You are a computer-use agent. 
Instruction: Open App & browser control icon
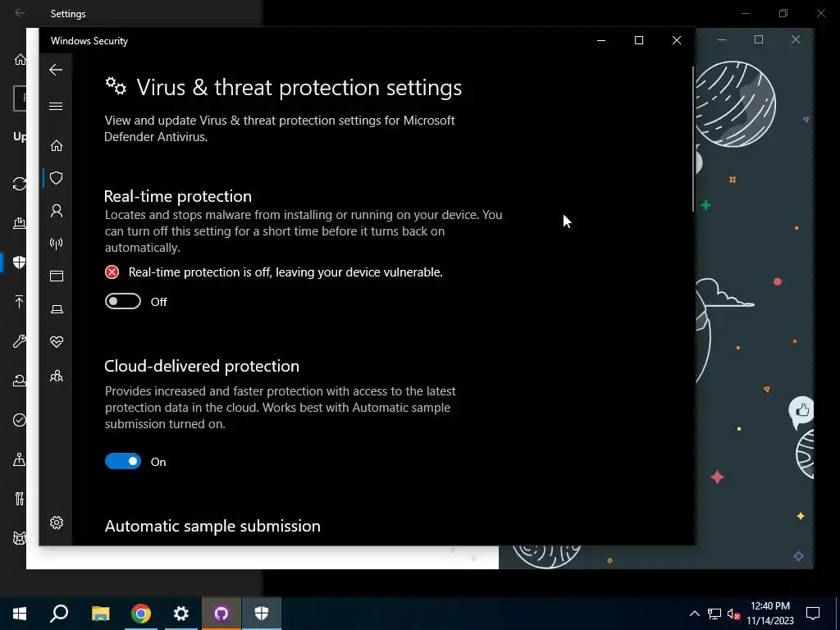57,276
